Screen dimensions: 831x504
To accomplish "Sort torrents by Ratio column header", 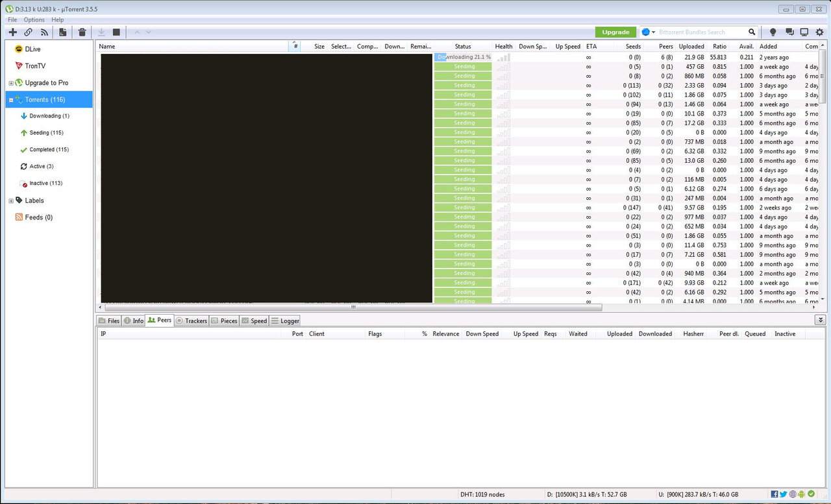I will 719,46.
